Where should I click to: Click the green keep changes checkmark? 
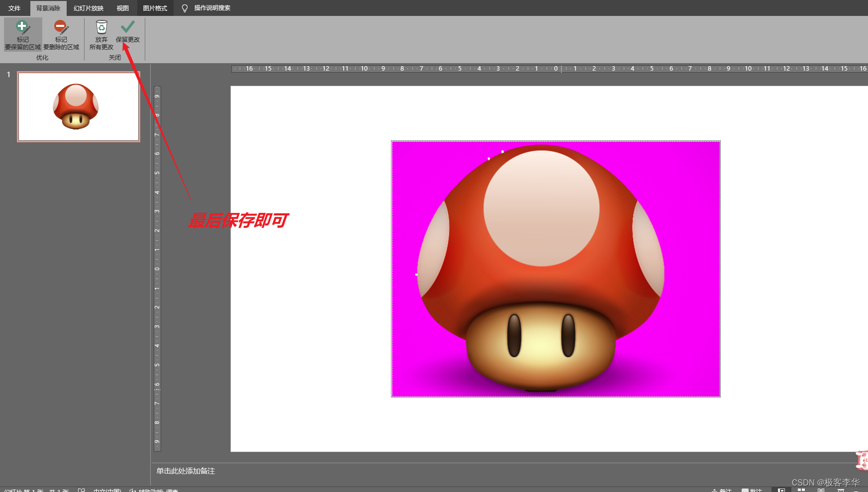[x=128, y=27]
